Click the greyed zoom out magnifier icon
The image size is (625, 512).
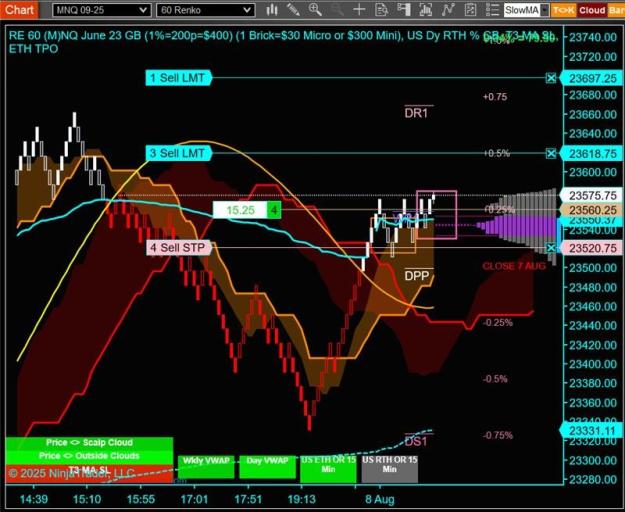337,10
